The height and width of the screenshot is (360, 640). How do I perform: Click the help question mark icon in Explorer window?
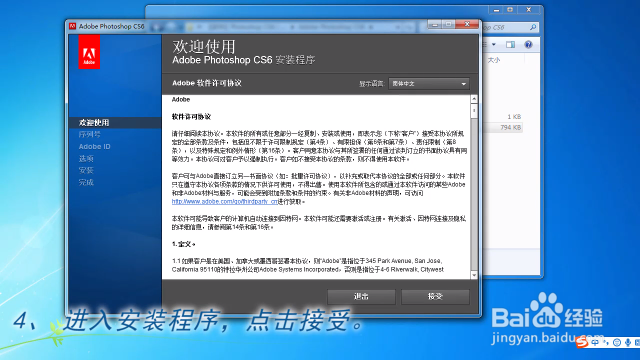[528, 44]
